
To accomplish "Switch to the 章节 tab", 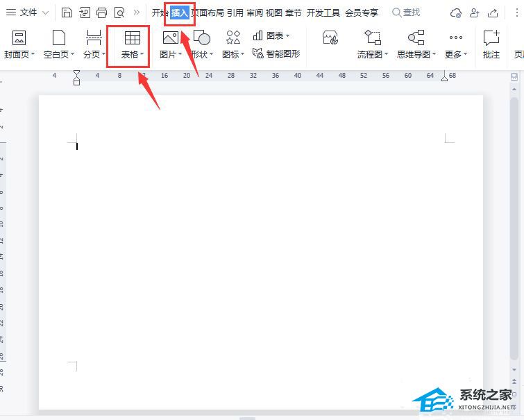I will (x=294, y=12).
